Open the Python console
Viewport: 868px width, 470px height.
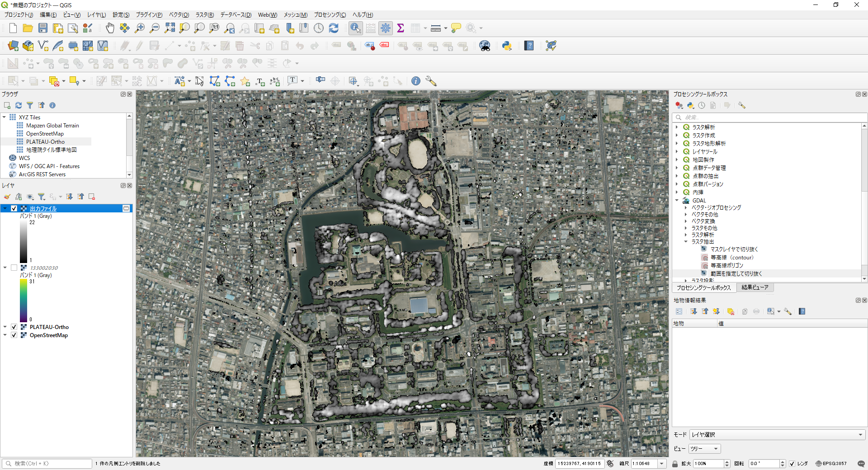(507, 46)
